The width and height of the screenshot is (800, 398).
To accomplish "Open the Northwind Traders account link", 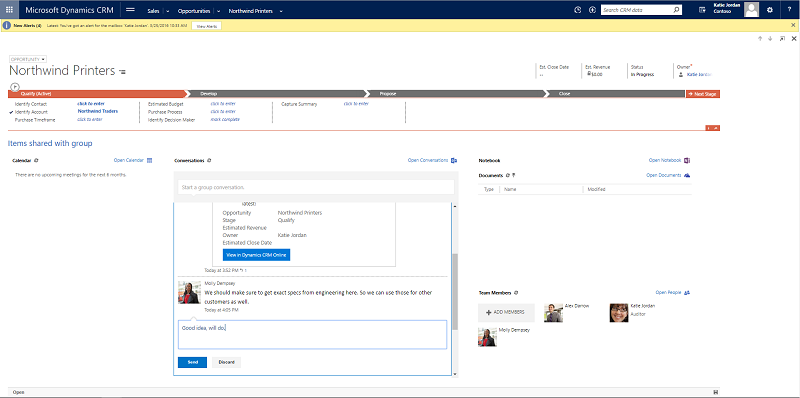I will (98, 111).
